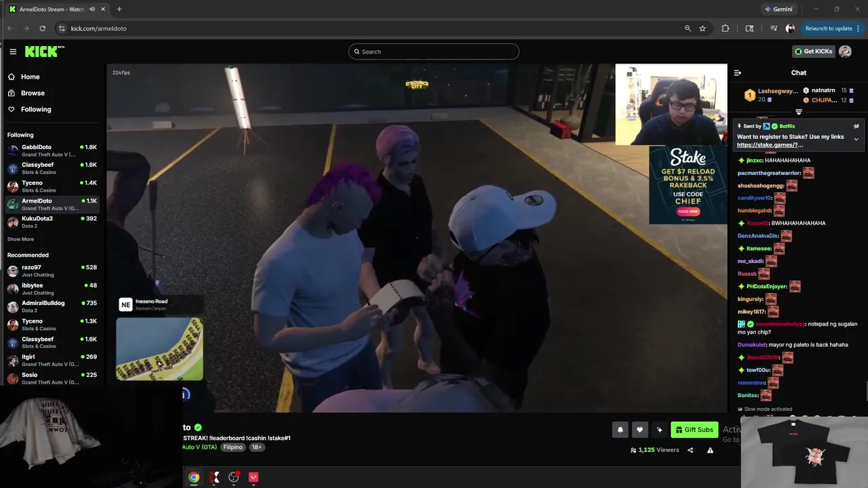This screenshot has height=488, width=868.
Task: Open ibbytee recommended channel
Action: [52, 289]
